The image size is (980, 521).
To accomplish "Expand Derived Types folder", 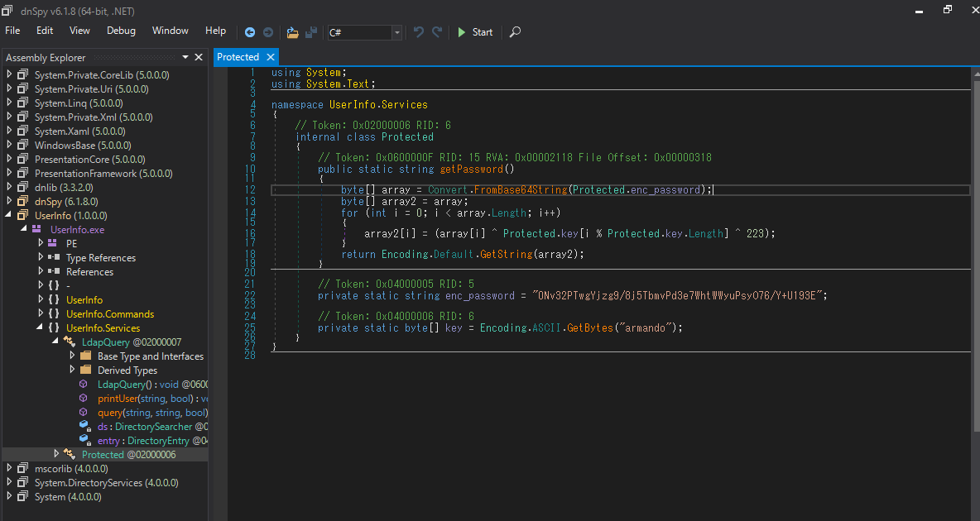I will pos(71,370).
